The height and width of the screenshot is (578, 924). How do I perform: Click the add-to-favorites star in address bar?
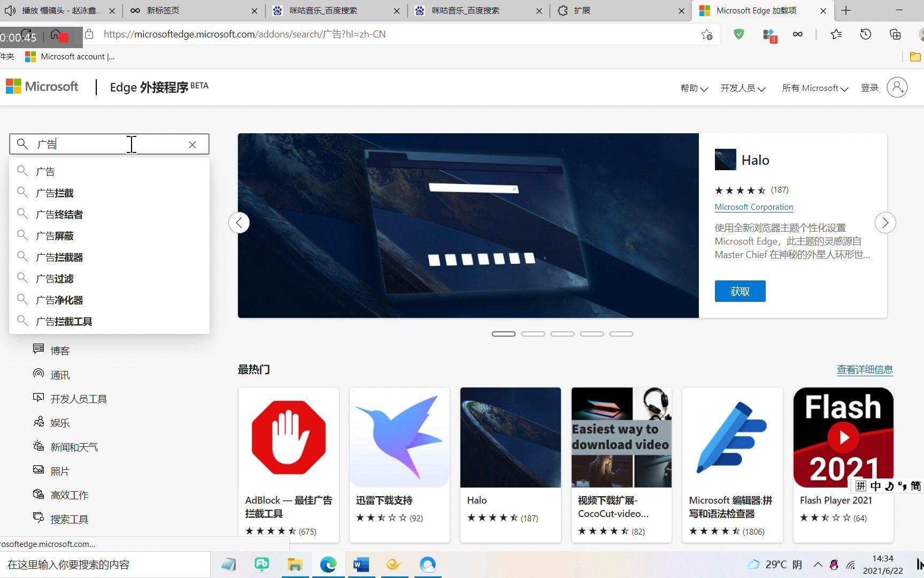pos(707,34)
